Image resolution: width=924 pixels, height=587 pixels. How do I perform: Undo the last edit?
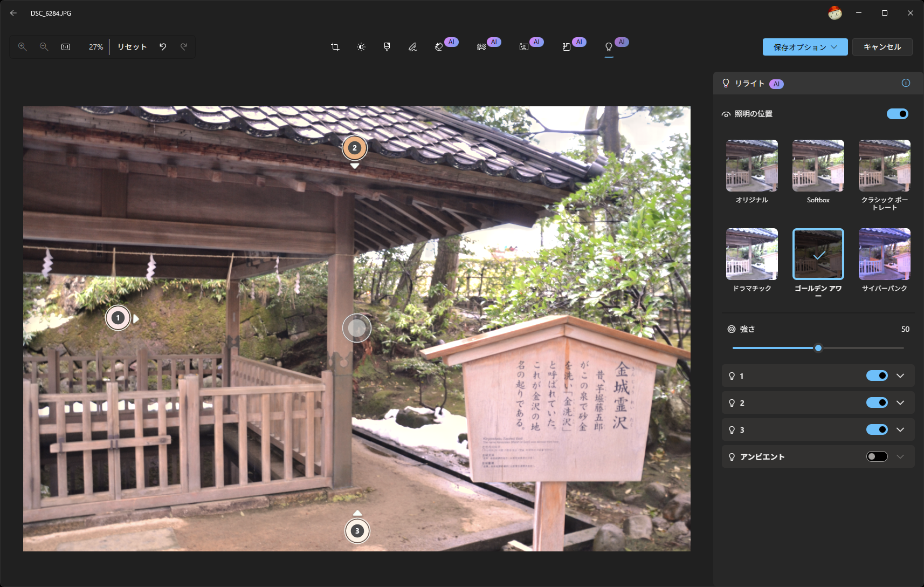pos(163,47)
